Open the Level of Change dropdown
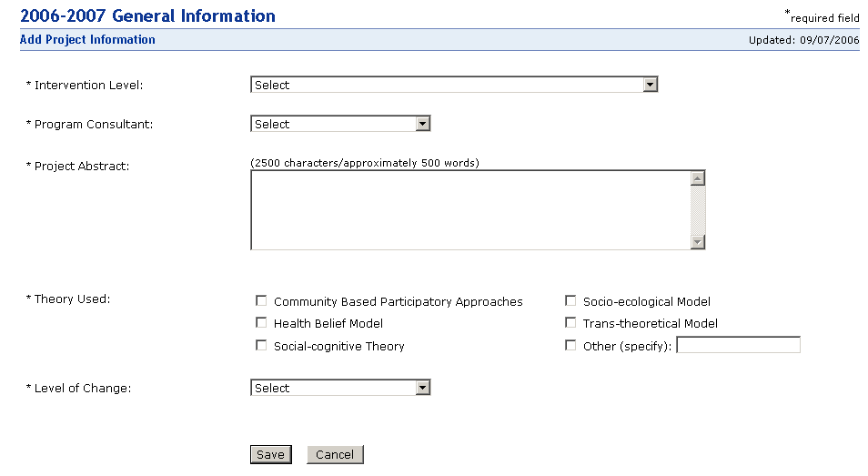 click(332, 388)
